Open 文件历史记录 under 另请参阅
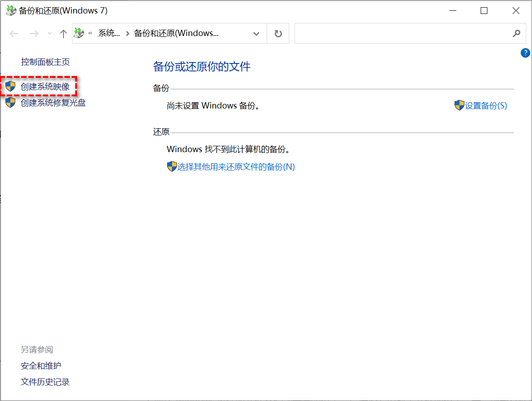Image resolution: width=532 pixels, height=401 pixels. [x=45, y=382]
